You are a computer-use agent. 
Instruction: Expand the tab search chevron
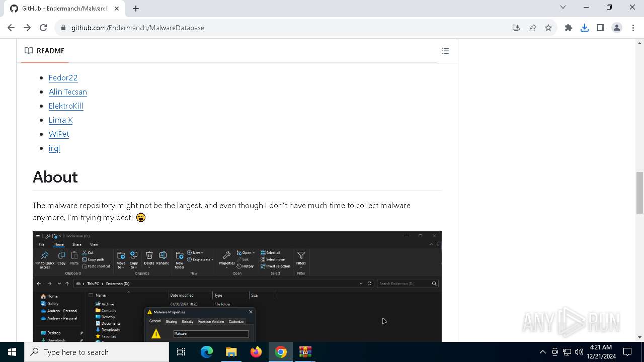563,7
